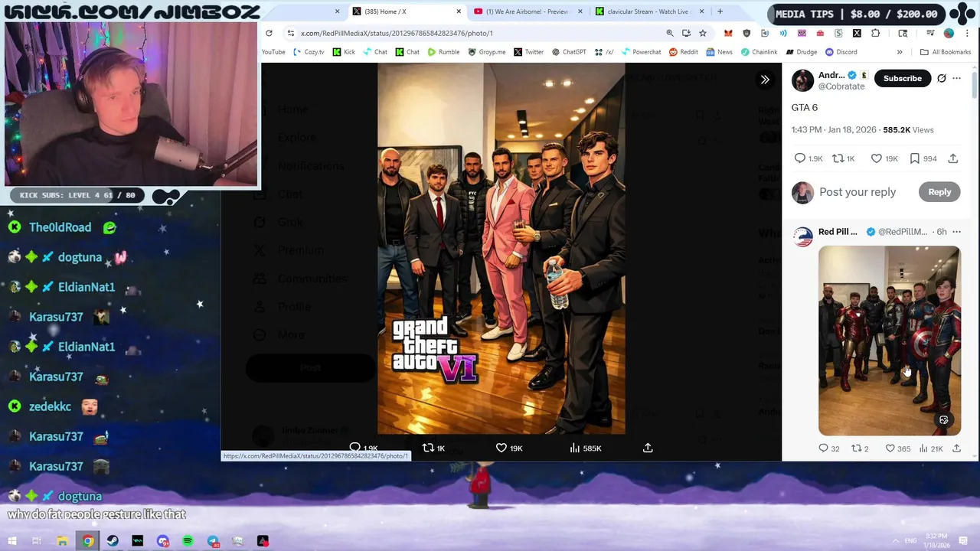Viewport: 980px width, 551px height.
Task: Repost the Red Pill reply showing 2
Action: pyautogui.click(x=857, y=448)
